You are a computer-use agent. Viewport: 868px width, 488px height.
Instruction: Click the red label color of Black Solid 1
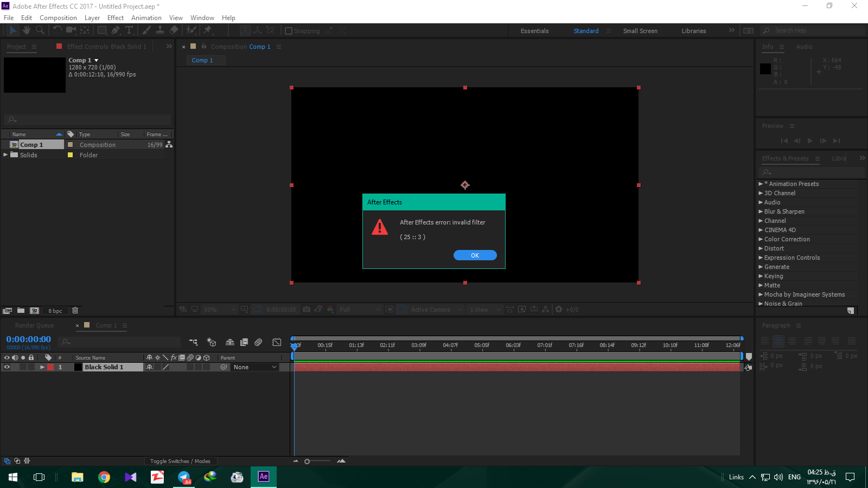click(x=50, y=367)
